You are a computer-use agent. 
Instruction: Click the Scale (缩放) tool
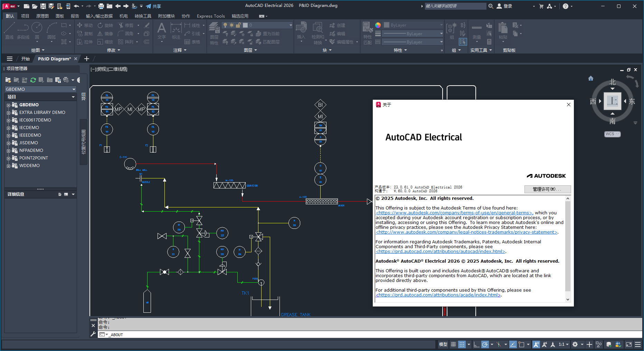pos(105,42)
